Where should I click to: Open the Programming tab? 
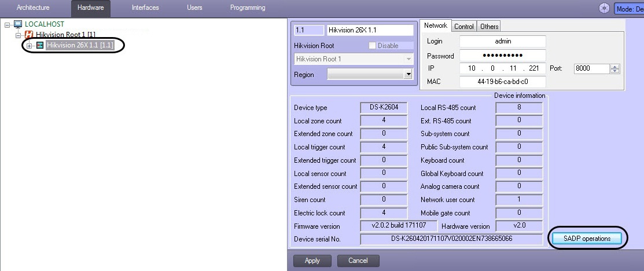click(248, 8)
